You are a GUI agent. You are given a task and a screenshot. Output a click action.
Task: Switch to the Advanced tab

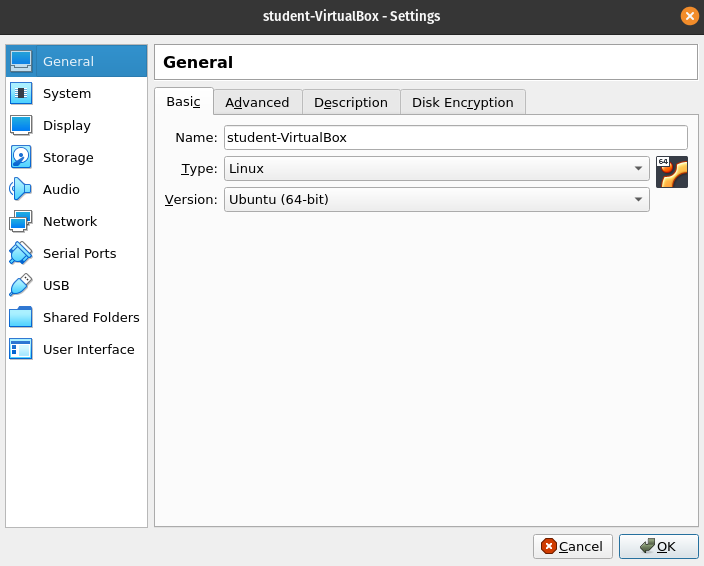(x=257, y=102)
